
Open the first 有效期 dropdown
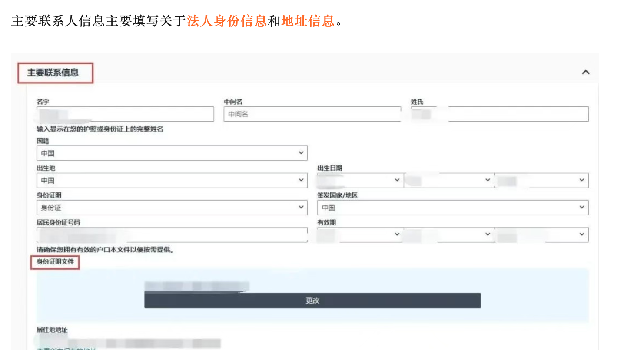[x=360, y=234]
